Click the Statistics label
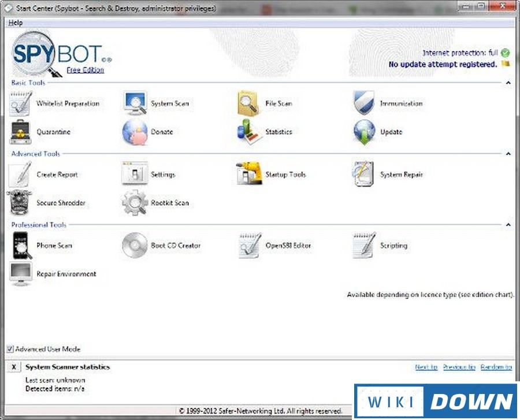This screenshot has width=520, height=420. pyautogui.click(x=278, y=132)
